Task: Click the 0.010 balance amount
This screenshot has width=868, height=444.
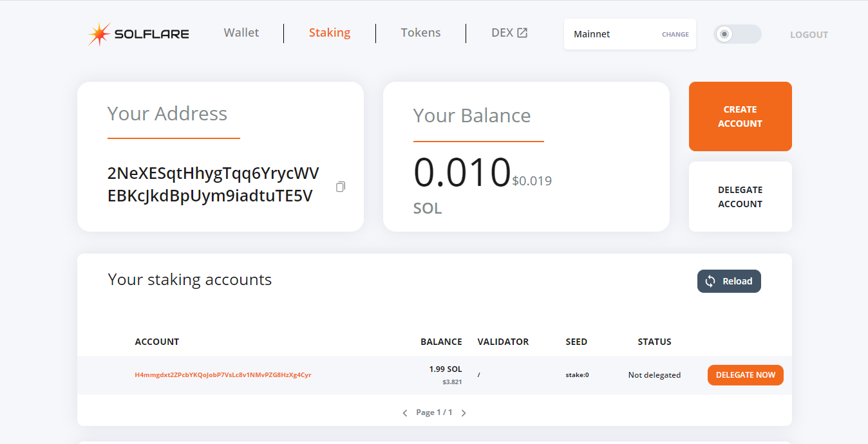Action: pyautogui.click(x=462, y=172)
